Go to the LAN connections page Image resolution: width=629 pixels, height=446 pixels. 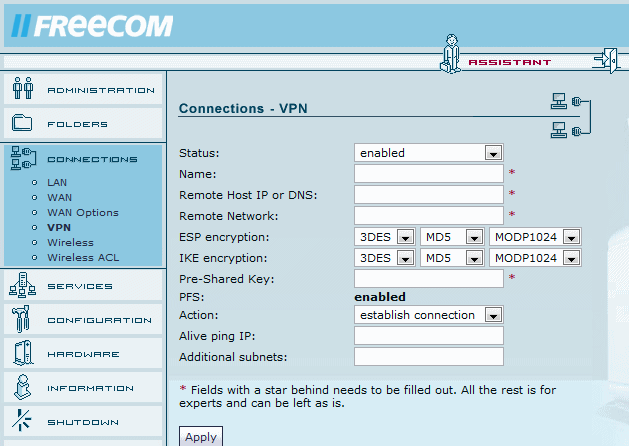[57, 182]
